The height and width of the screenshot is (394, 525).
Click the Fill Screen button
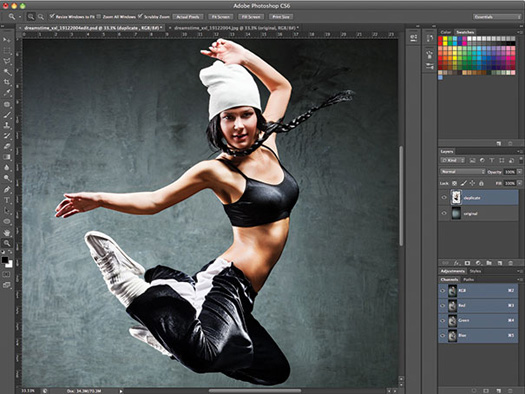coord(251,17)
